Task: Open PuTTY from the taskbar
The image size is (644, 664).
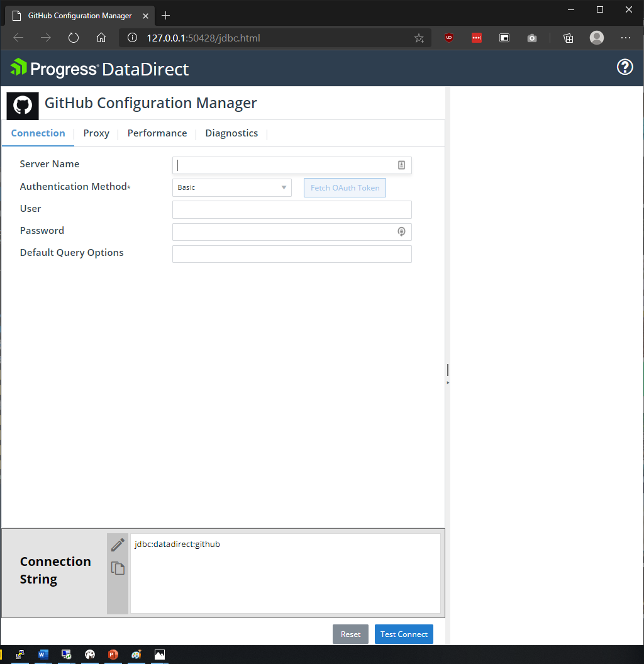Action: (19, 655)
